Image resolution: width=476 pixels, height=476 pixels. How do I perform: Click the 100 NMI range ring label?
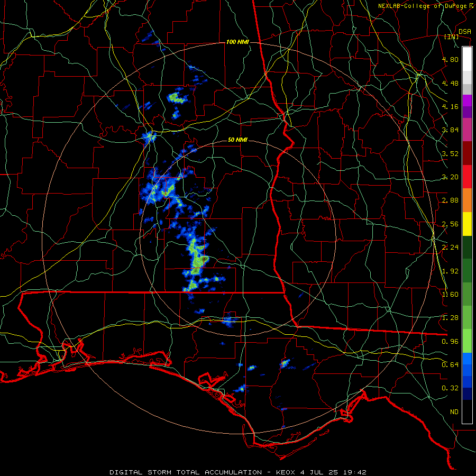coord(237,42)
